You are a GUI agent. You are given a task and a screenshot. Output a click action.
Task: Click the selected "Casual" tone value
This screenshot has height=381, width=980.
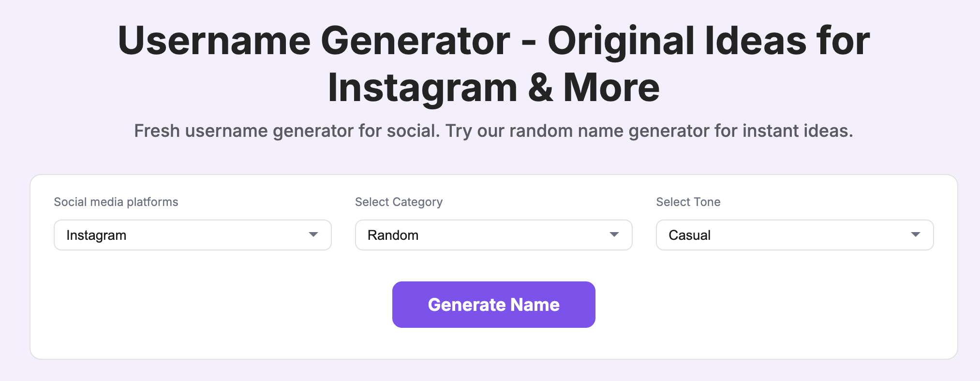[x=689, y=235]
